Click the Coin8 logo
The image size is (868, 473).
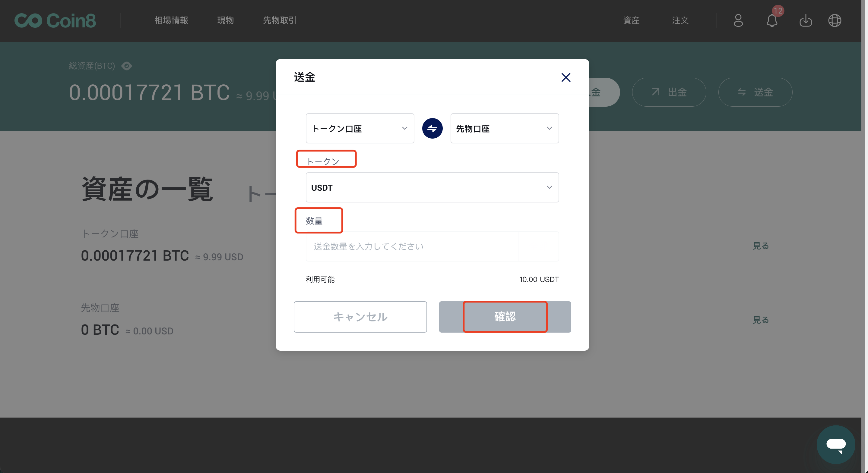point(55,20)
